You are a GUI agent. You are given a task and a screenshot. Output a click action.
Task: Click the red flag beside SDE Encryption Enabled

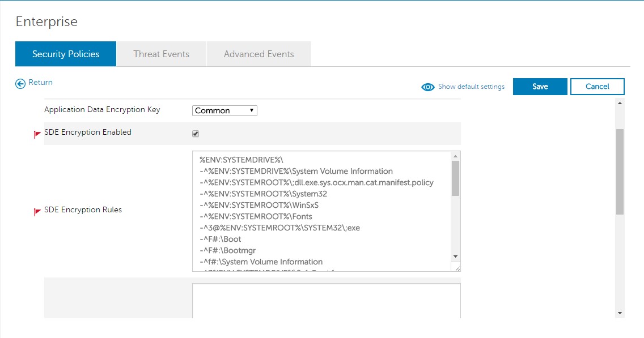37,134
